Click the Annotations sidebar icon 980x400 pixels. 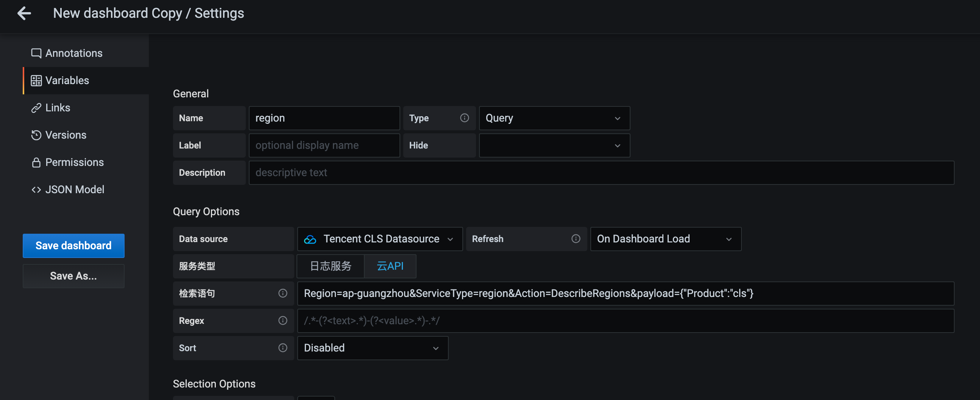click(x=36, y=53)
